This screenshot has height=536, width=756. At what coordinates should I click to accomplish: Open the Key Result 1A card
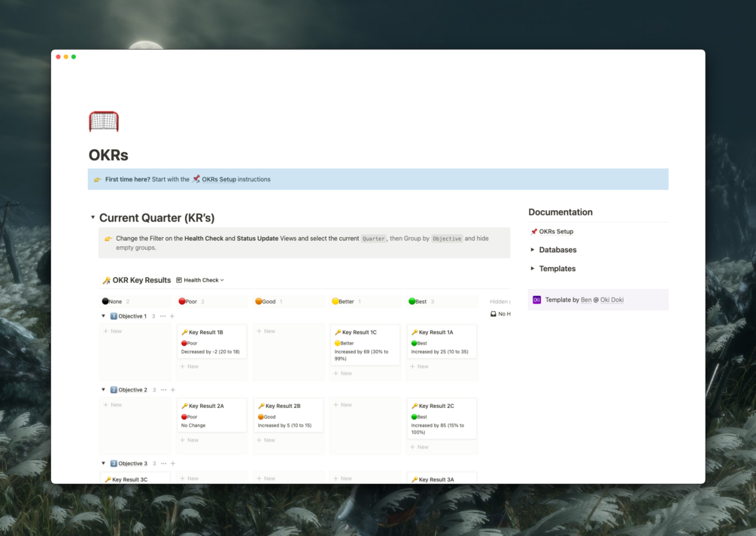pos(442,342)
